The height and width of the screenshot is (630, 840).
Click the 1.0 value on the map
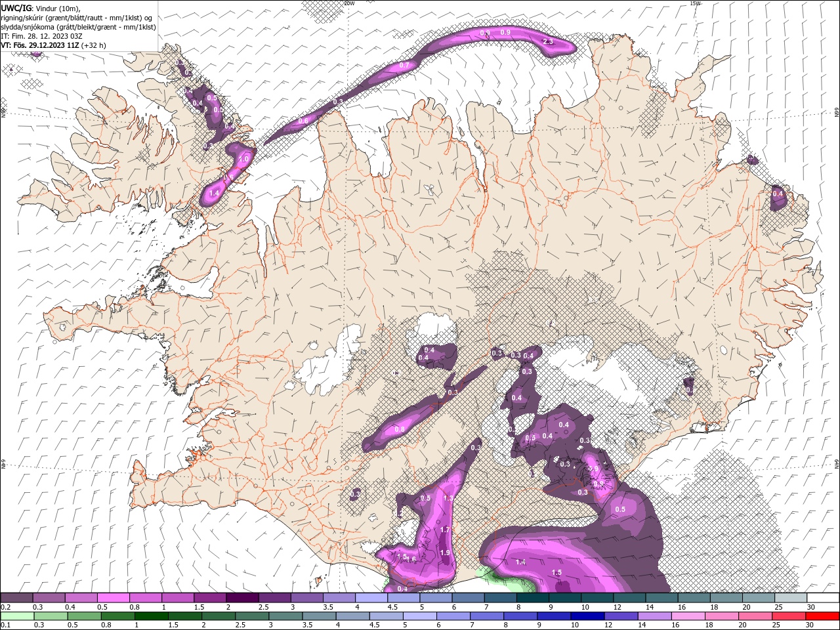[x=244, y=159]
